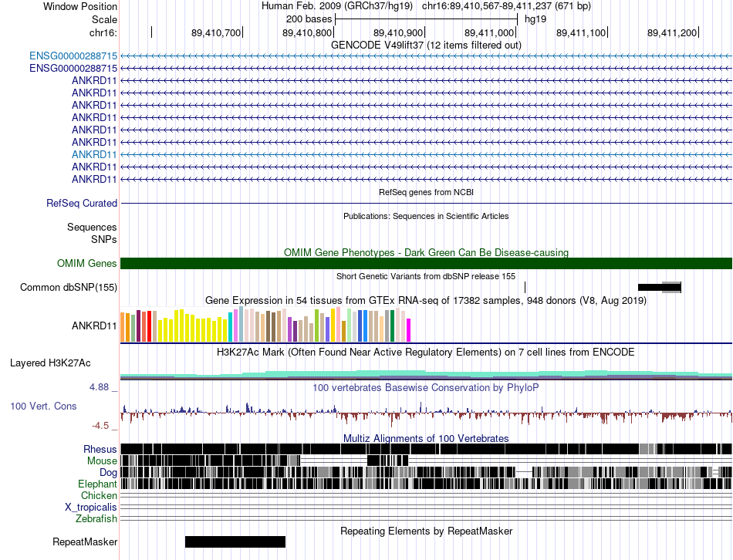Click the teal H3K27Ac signal layer
This screenshot has height=560, width=733.
tap(426, 373)
